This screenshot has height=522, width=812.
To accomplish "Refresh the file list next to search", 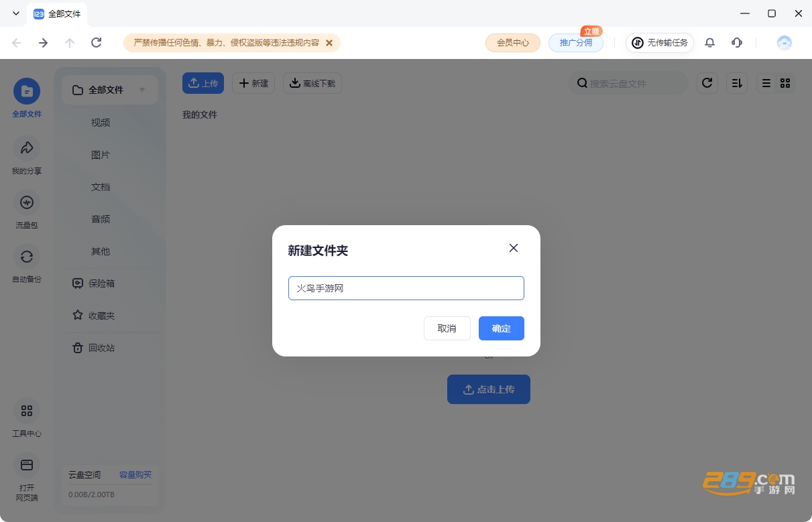I will point(707,83).
